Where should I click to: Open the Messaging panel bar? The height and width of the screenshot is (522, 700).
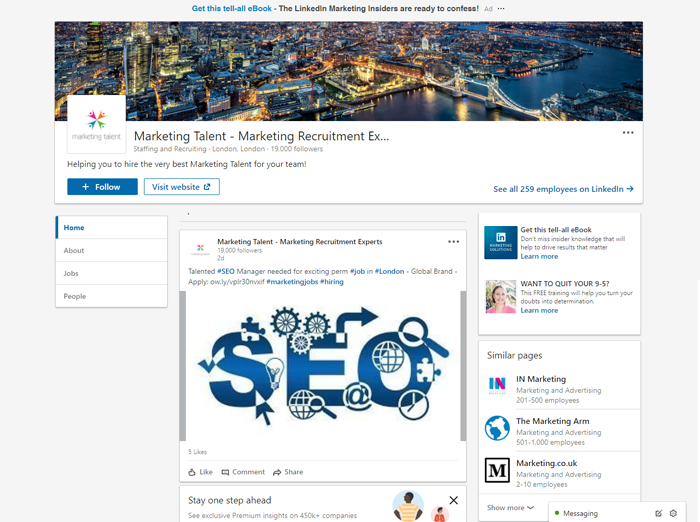(x=617, y=513)
